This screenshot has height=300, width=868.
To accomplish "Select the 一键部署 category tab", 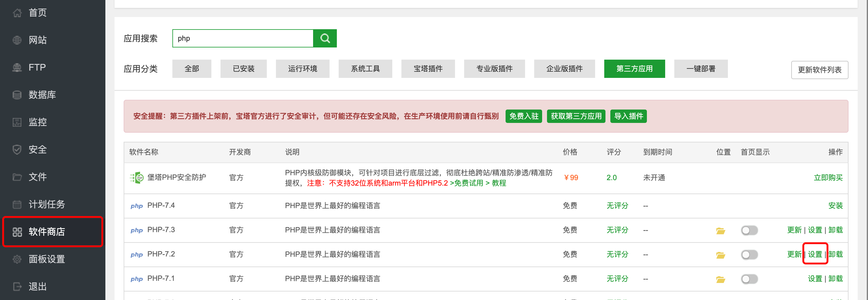I will [701, 69].
